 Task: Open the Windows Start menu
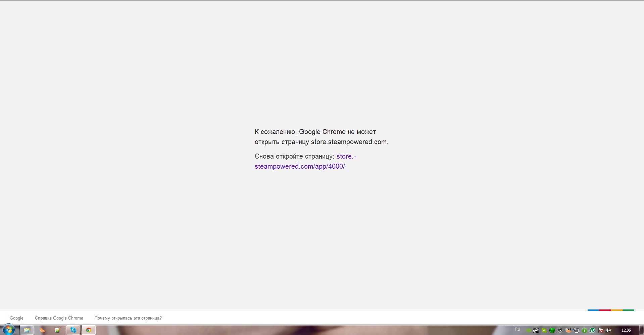(x=8, y=330)
